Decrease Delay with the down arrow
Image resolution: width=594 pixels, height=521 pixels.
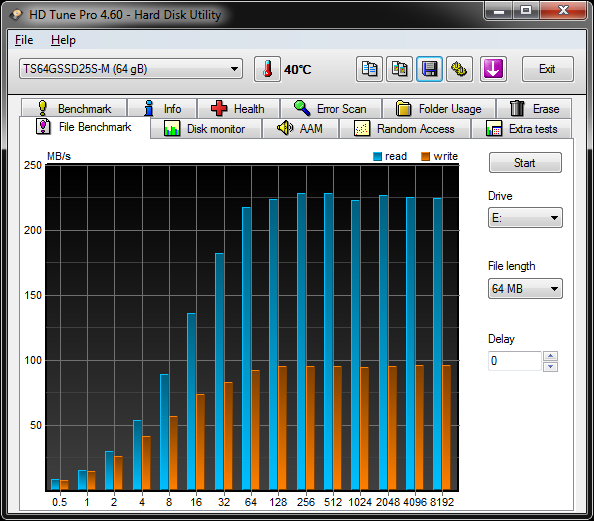tap(550, 366)
